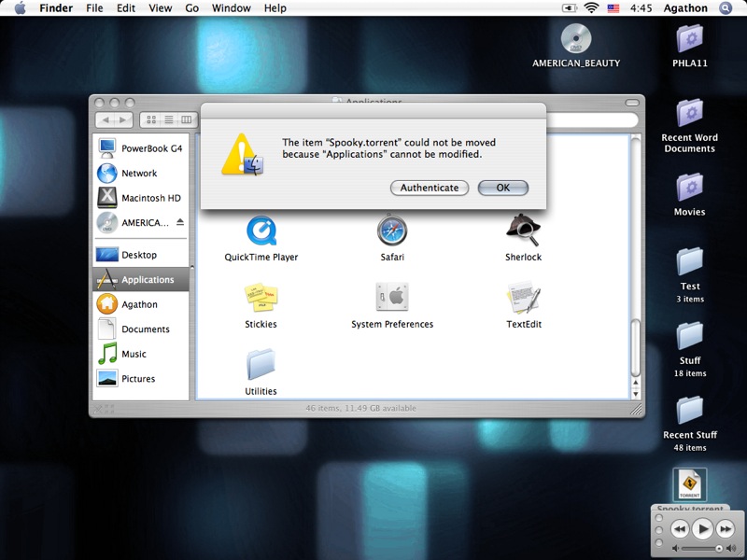
Task: Switch Finder to icon view
Action: point(151,119)
